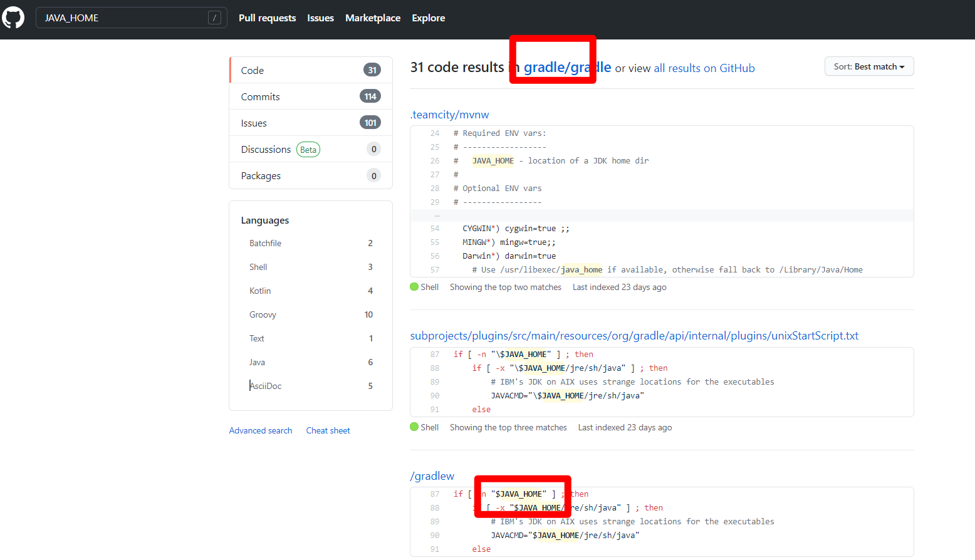
Task: Filter results by Kotlin language
Action: point(311,291)
